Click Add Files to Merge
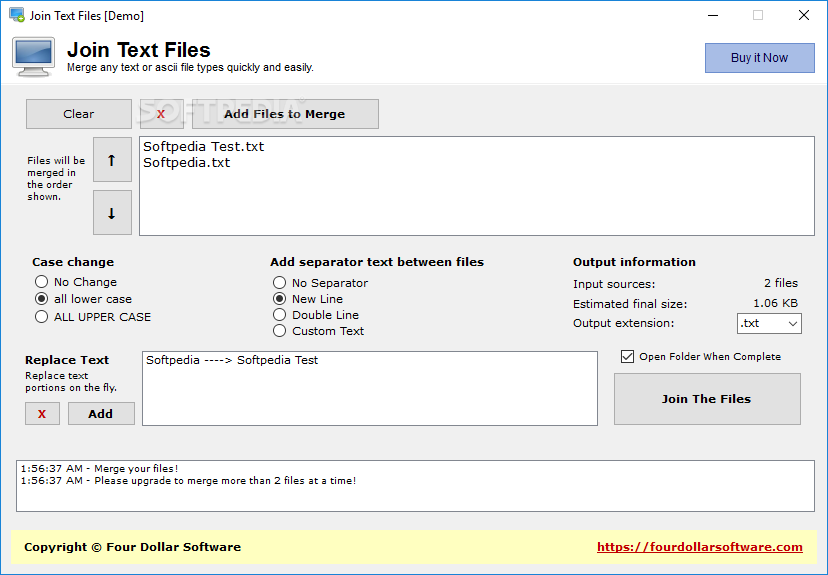 285,114
